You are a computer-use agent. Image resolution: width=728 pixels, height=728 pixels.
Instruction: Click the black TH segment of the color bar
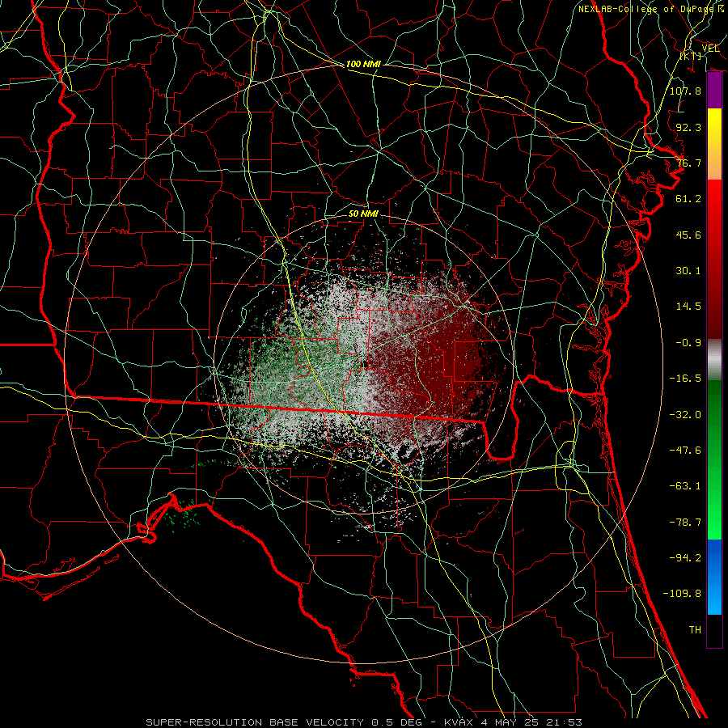click(x=714, y=631)
